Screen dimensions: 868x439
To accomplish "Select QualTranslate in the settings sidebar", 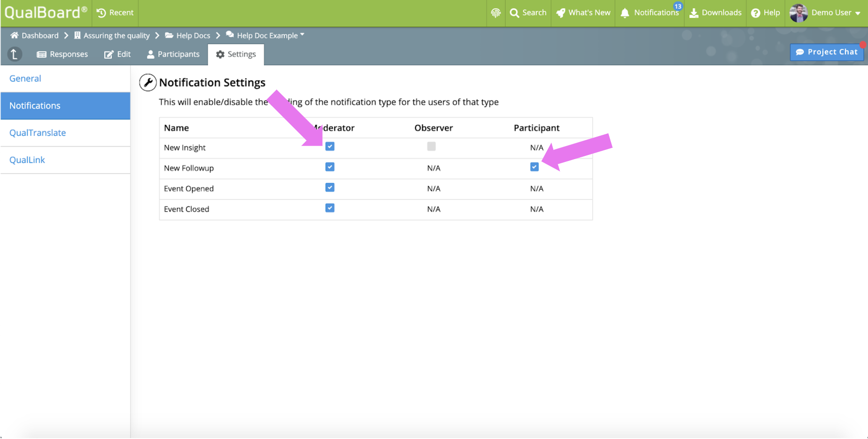I will point(65,133).
